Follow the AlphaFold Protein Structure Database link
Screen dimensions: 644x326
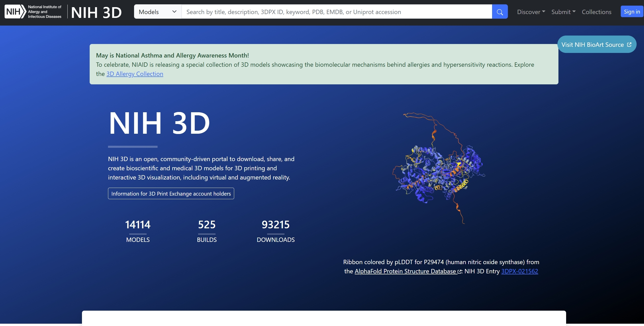[405, 271]
